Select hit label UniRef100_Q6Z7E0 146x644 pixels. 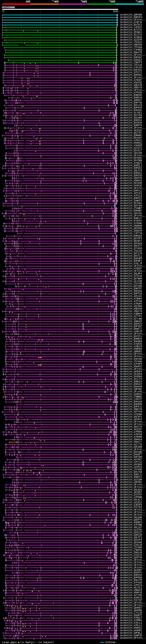click(x=131, y=133)
